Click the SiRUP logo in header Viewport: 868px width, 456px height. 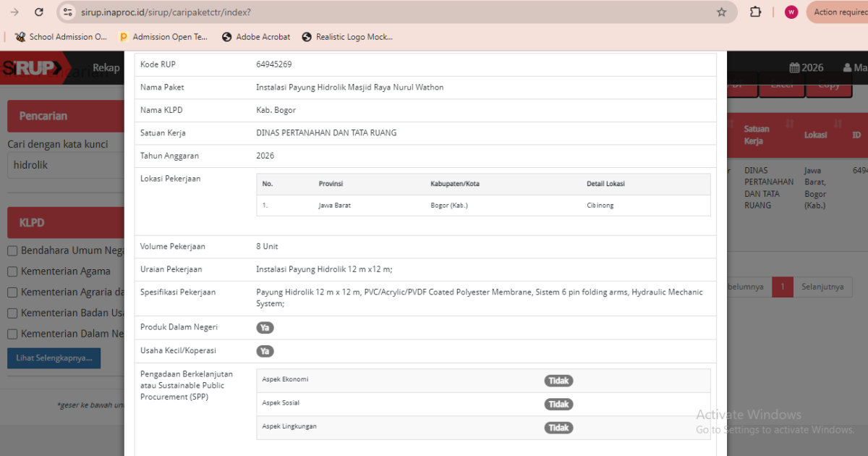tap(33, 68)
